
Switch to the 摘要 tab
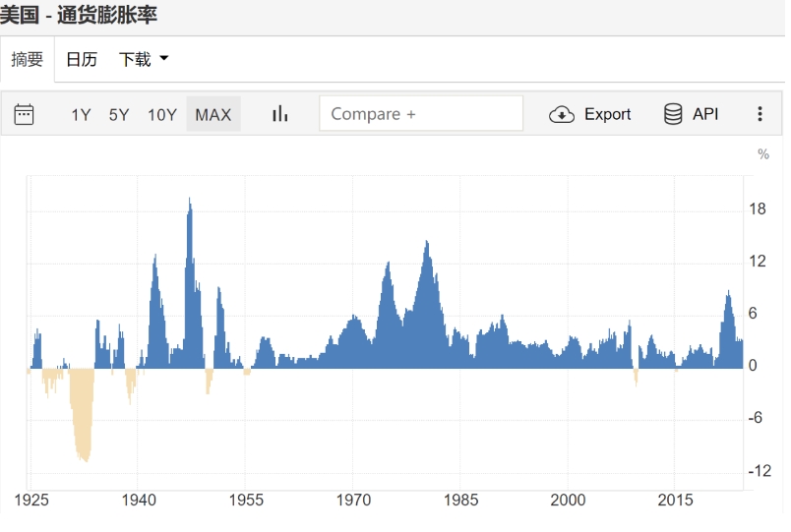coord(28,60)
